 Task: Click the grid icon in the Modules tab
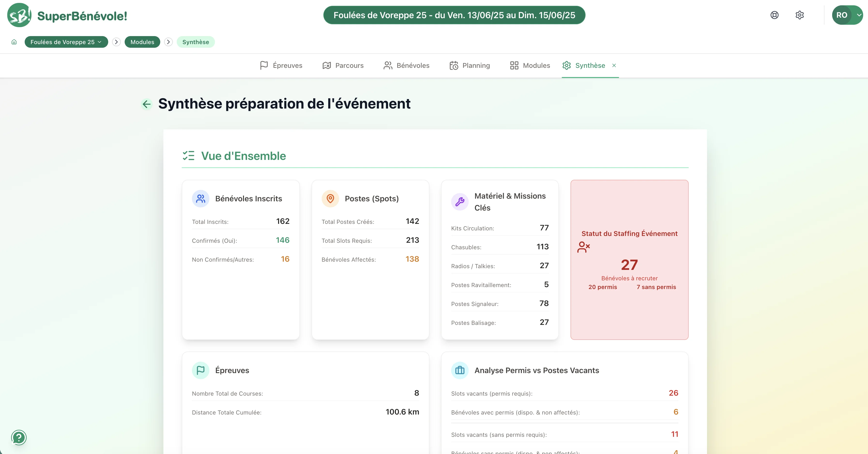coord(514,65)
